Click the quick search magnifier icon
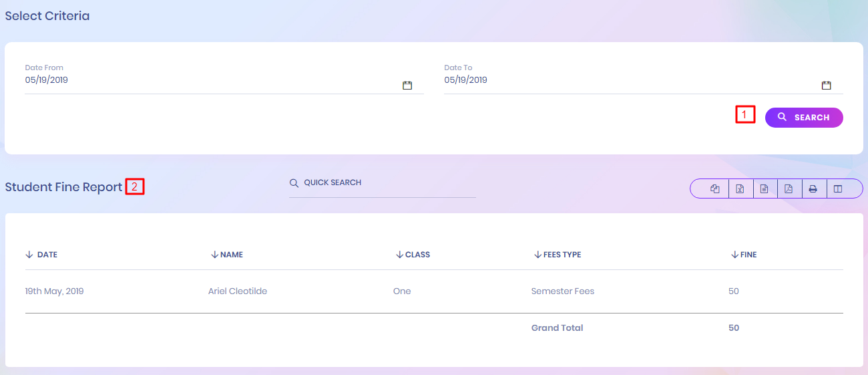Viewport: 868px width, 375px height. pos(294,183)
